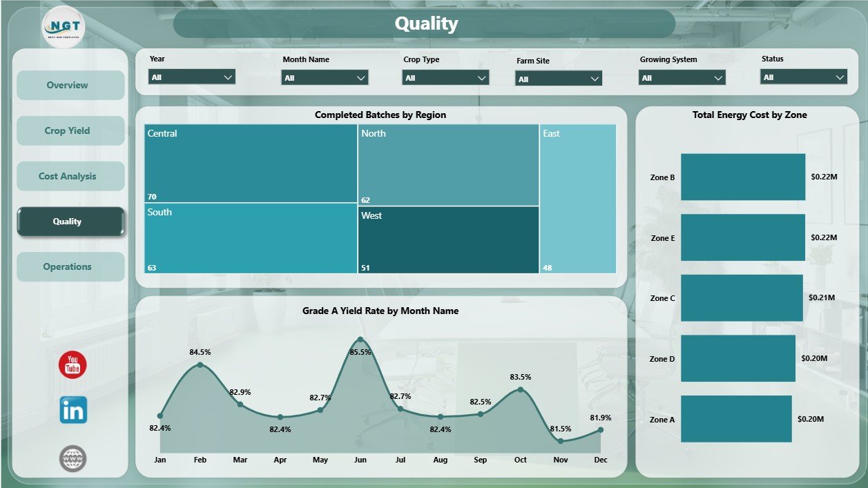Click the Zone E energy cost bar

(x=743, y=237)
